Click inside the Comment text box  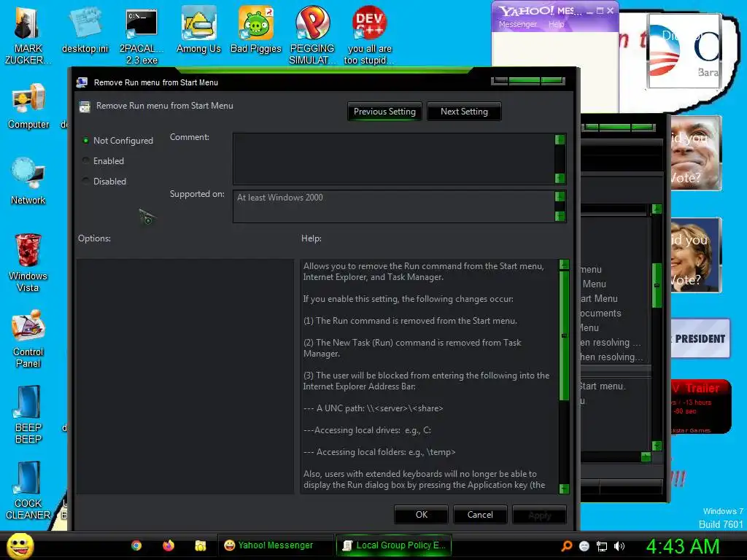(x=393, y=159)
